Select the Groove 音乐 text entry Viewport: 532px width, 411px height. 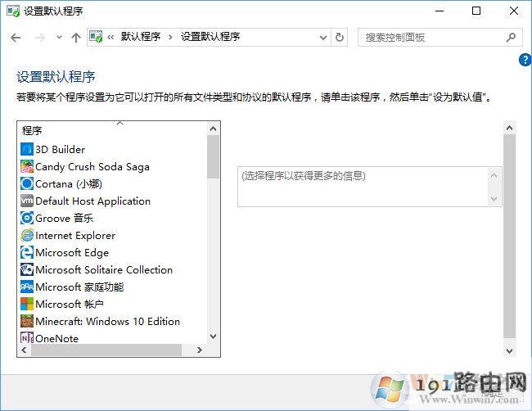[x=64, y=218]
